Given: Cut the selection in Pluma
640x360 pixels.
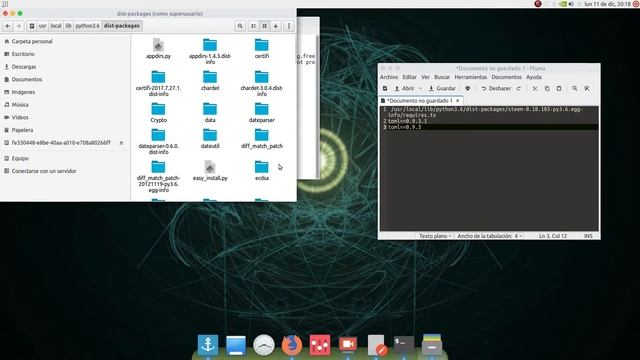Looking at the screenshot, I should click(535, 89).
